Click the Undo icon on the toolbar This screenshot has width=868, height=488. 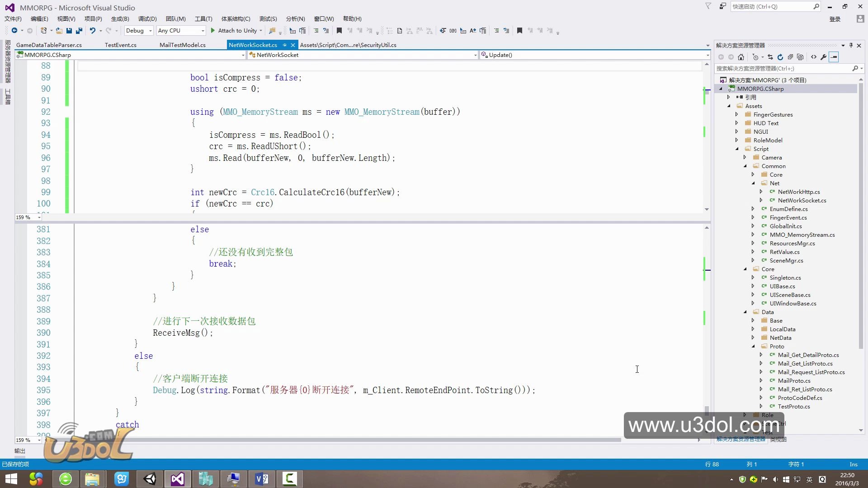(x=92, y=30)
